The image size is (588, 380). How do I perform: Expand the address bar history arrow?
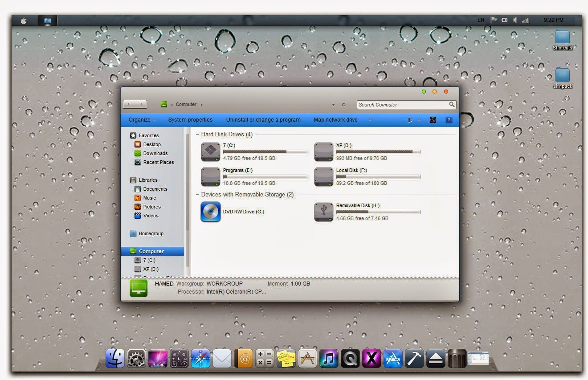[333, 104]
